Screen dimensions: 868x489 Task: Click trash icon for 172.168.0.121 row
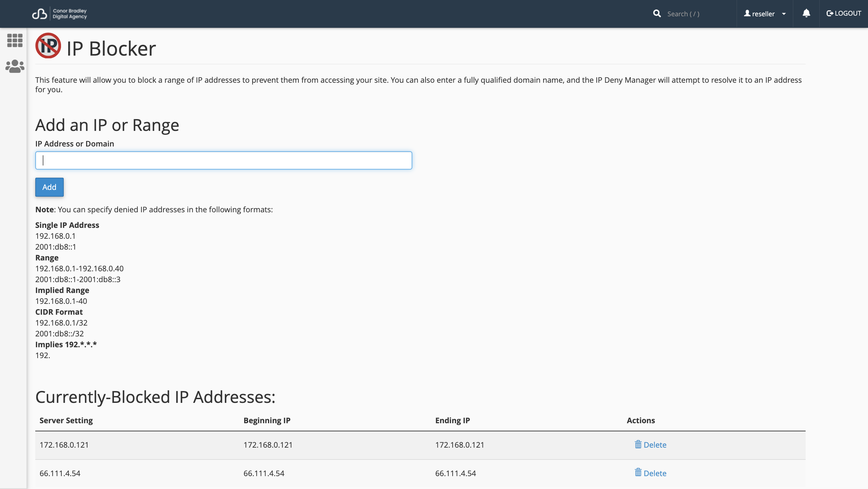point(638,444)
